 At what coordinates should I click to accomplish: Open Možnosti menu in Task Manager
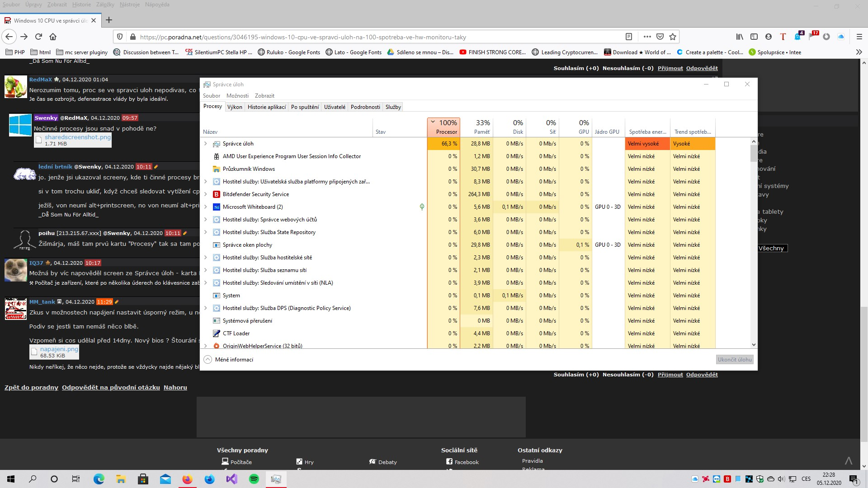[x=237, y=96]
